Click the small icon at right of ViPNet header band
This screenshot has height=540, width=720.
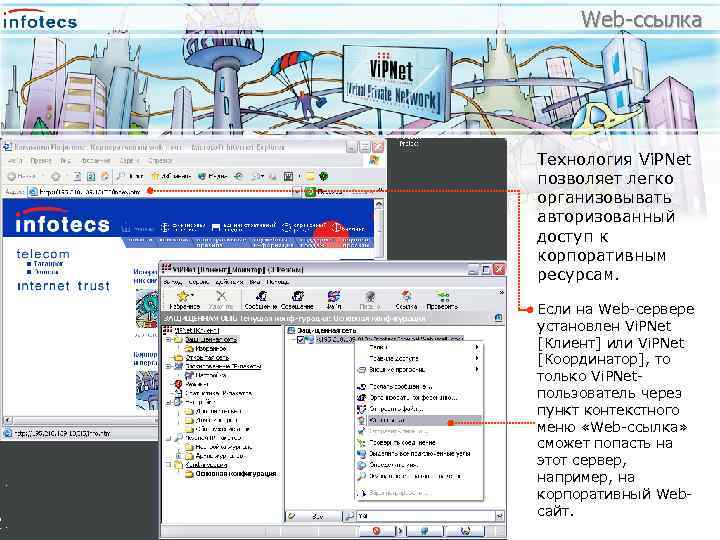pyautogui.click(x=499, y=318)
